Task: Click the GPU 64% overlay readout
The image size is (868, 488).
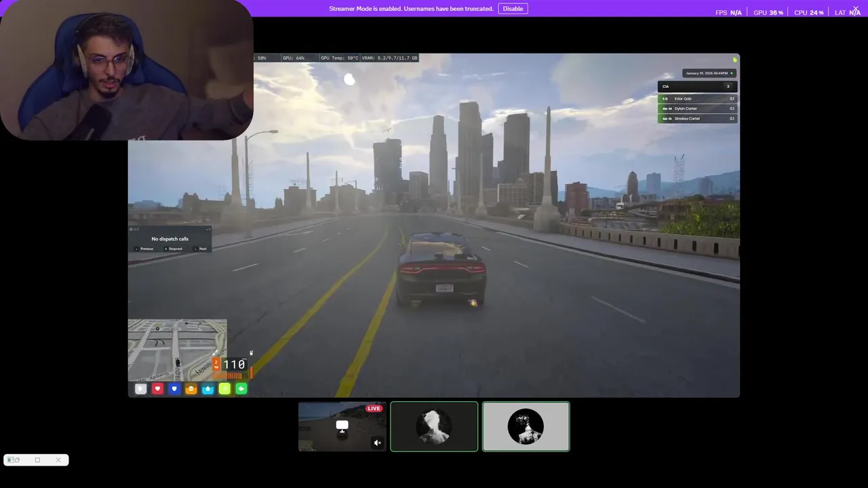Action: (x=294, y=58)
